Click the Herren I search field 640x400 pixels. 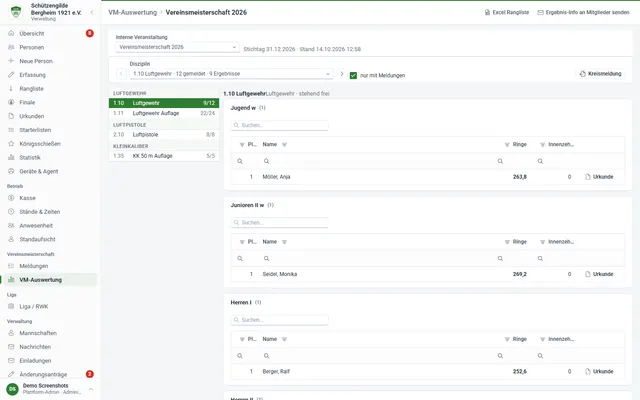(280, 320)
